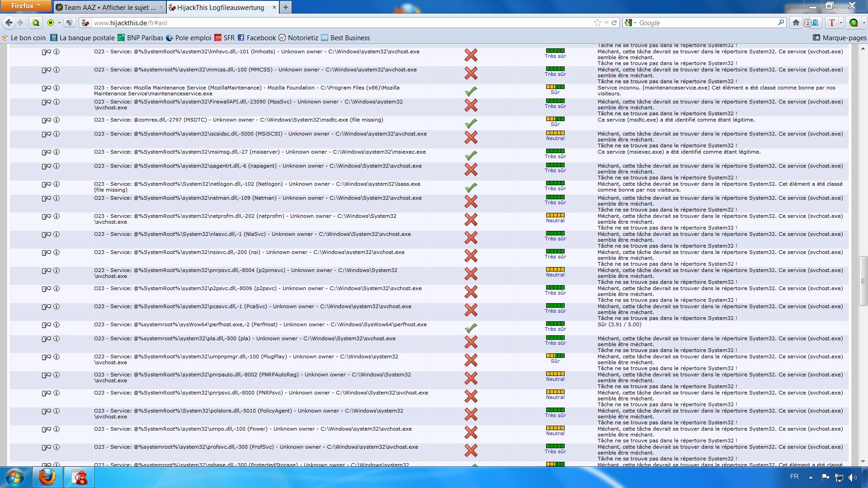Click the Sûr rating on the PlugPlay row
The width and height of the screenshot is (868, 488).
(x=555, y=361)
